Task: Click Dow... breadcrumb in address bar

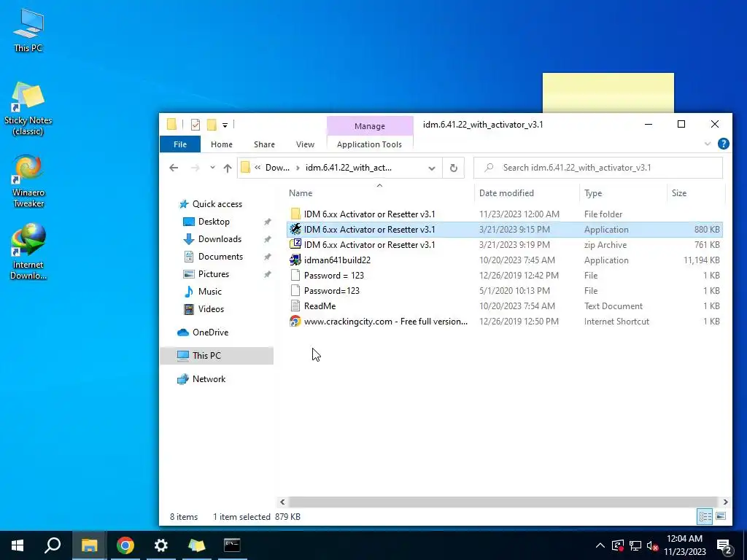Action: pyautogui.click(x=277, y=168)
